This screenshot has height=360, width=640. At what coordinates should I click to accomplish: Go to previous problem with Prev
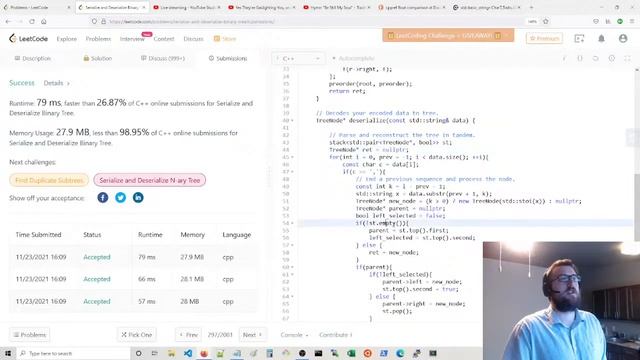pyautogui.click(x=189, y=335)
